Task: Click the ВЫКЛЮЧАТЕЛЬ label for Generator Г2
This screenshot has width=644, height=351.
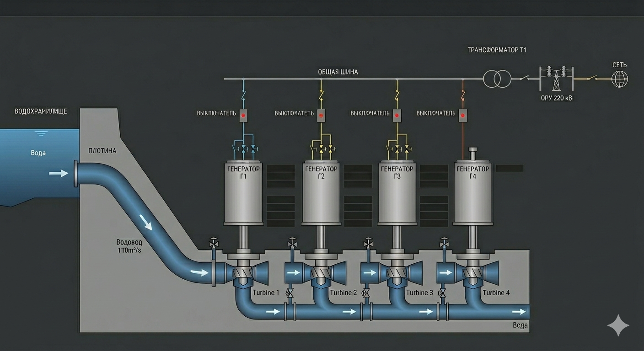Action: (294, 113)
